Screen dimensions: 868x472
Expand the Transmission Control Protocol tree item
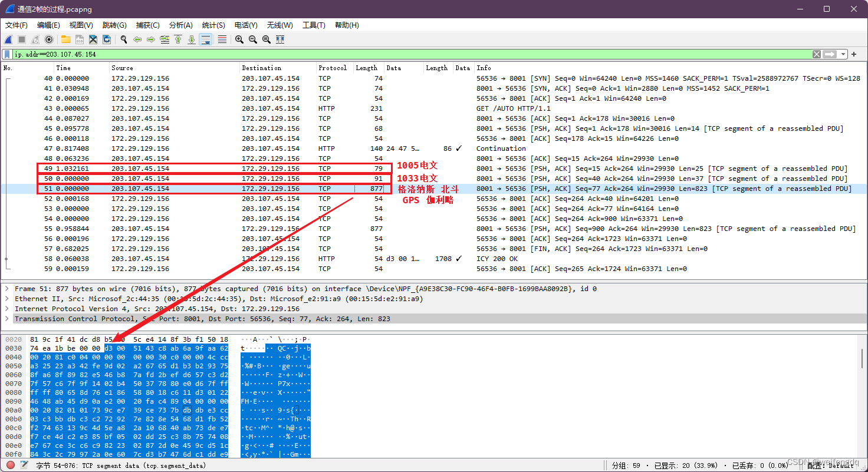coord(6,318)
